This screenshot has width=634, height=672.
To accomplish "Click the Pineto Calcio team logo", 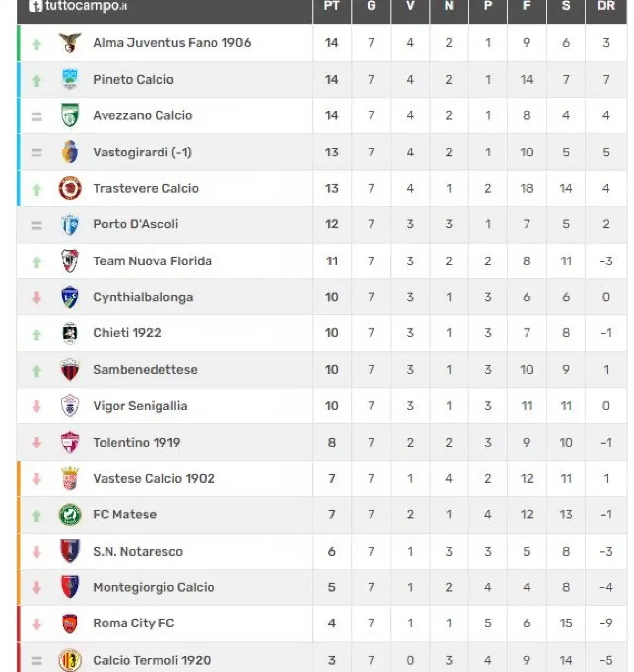I will coord(70,79).
